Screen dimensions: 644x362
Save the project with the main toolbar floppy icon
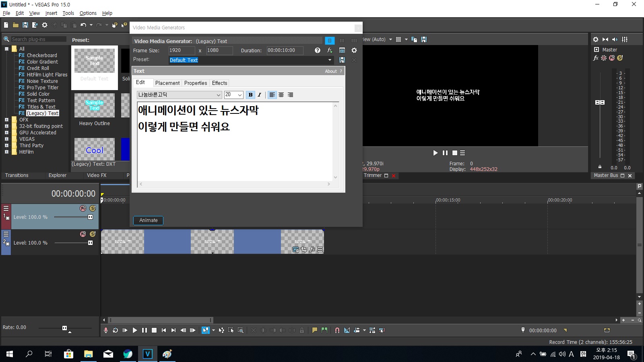tap(25, 25)
